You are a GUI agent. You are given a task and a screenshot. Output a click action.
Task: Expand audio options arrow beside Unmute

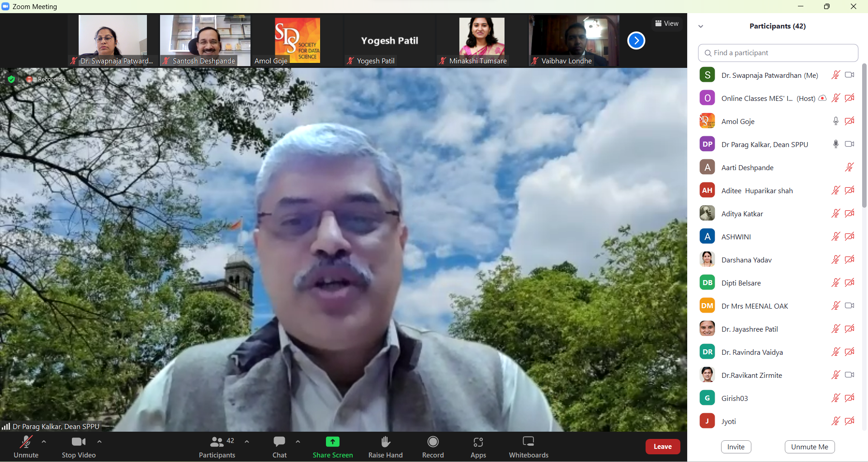tap(44, 442)
